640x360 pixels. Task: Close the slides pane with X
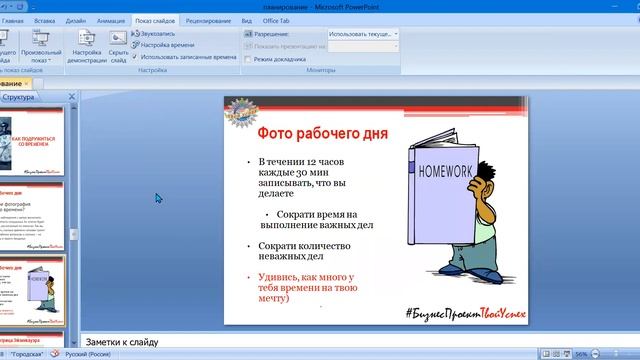pyautogui.click(x=71, y=97)
